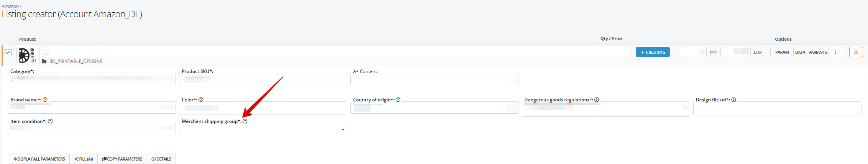
Task: Click the FILL (AI) button
Action: tap(84, 159)
